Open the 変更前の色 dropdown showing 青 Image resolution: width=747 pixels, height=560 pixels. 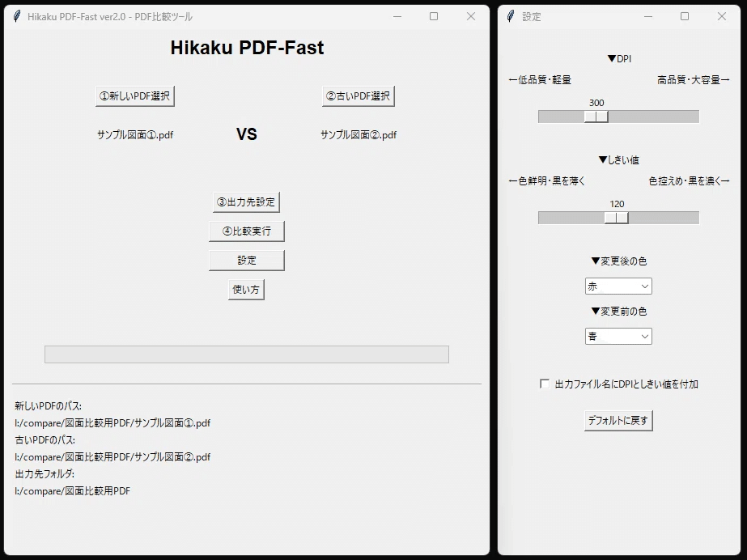tap(618, 336)
